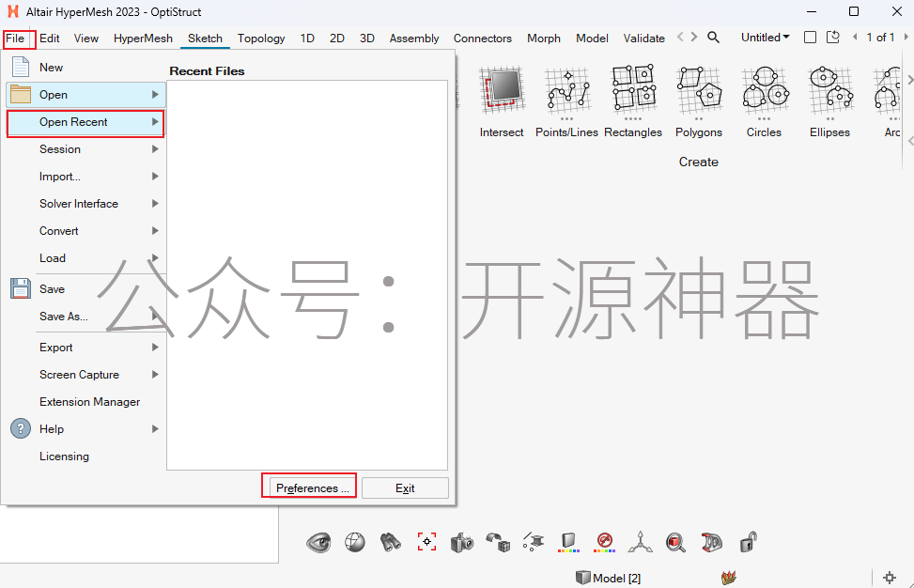Image resolution: width=914 pixels, height=588 pixels.
Task: Click the line-and-beam element display icon
Action: tap(534, 542)
